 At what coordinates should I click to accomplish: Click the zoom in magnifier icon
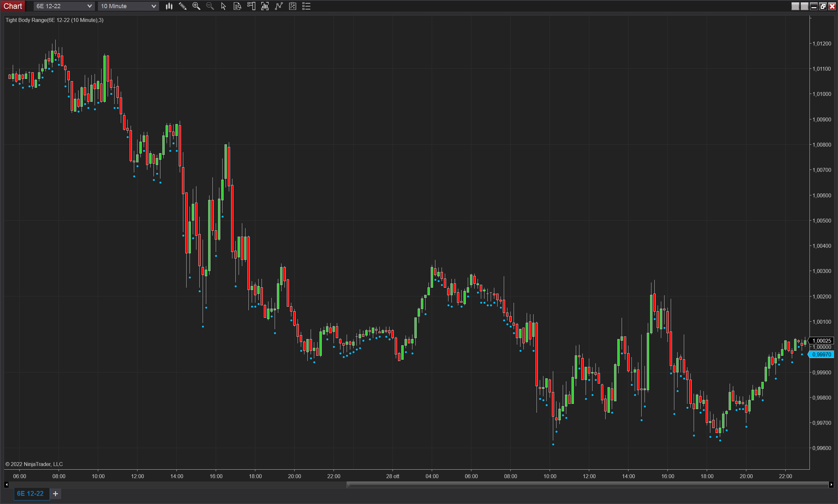[196, 6]
